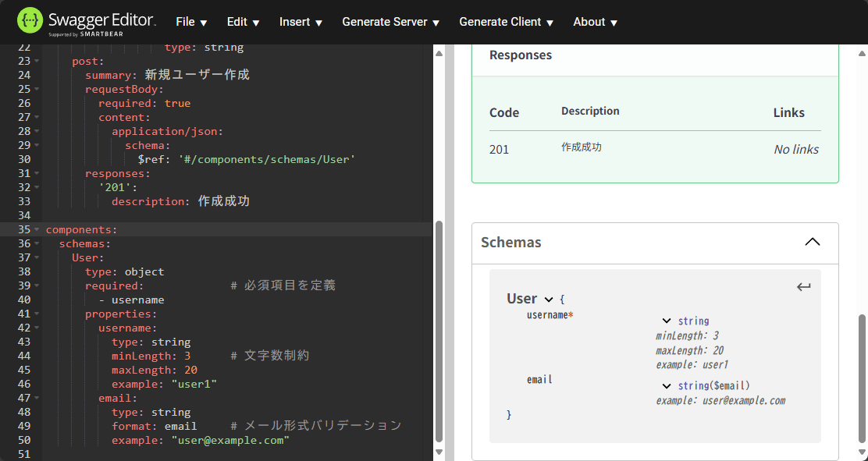Open the Generate Client dropdown
Screen dimensions: 868x461
click(506, 21)
